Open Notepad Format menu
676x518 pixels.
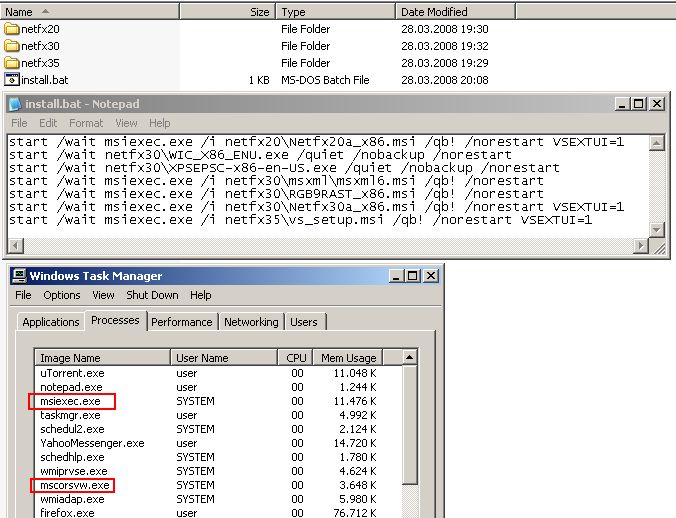tap(86, 123)
